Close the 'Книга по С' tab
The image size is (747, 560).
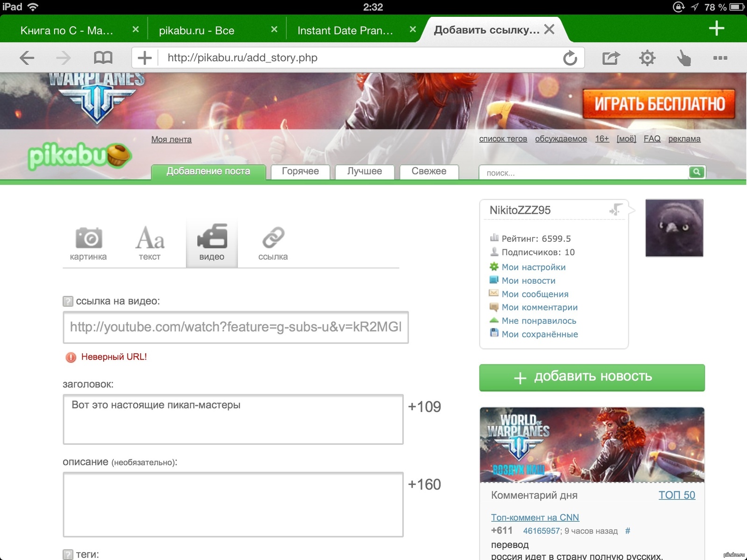[135, 29]
